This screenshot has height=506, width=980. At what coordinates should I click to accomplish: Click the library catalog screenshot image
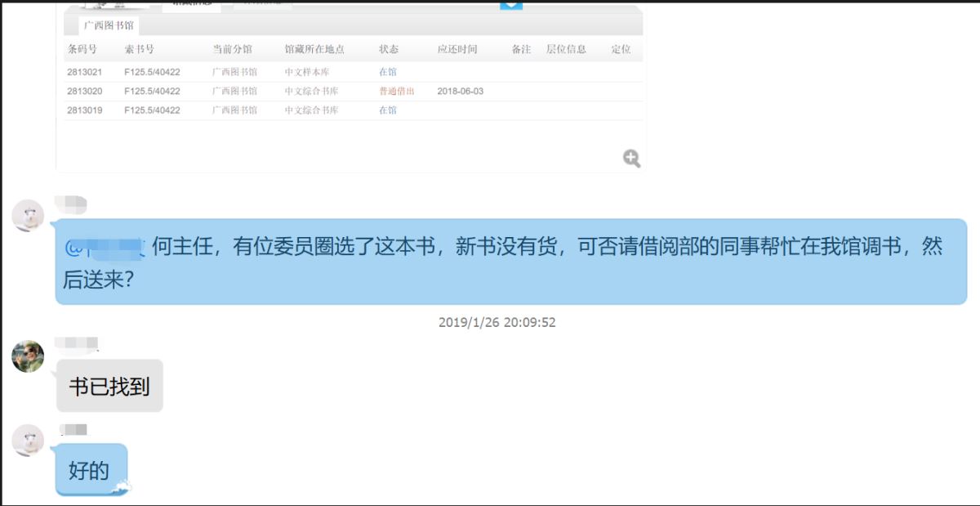(350, 86)
